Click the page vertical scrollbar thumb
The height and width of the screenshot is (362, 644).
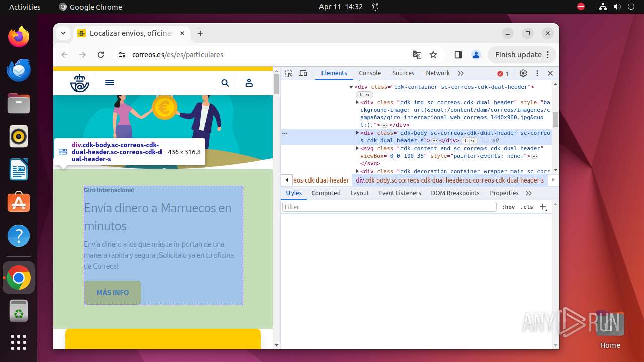point(276,84)
